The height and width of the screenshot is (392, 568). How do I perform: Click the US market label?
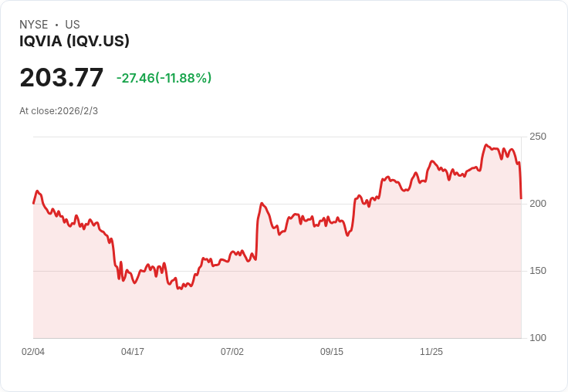73,25
